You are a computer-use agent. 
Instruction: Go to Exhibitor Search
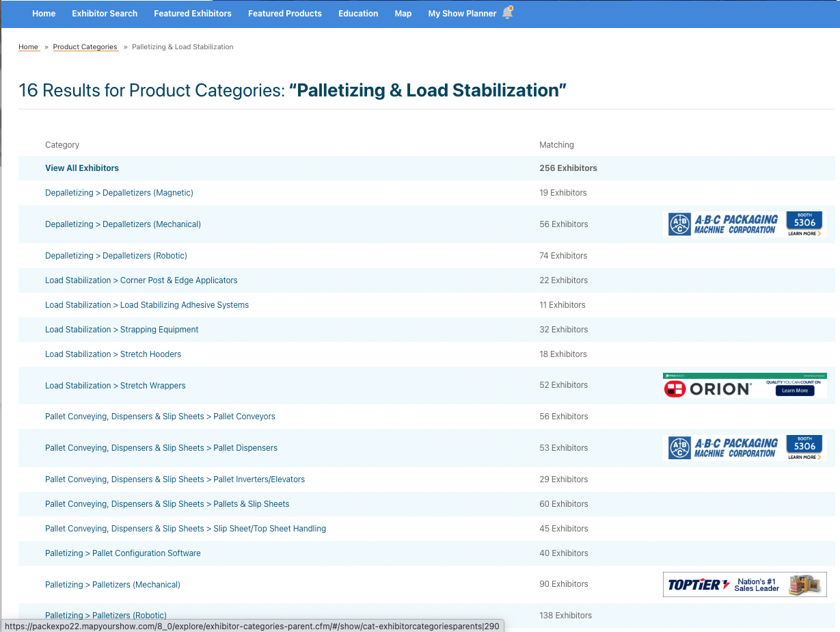pyautogui.click(x=105, y=13)
